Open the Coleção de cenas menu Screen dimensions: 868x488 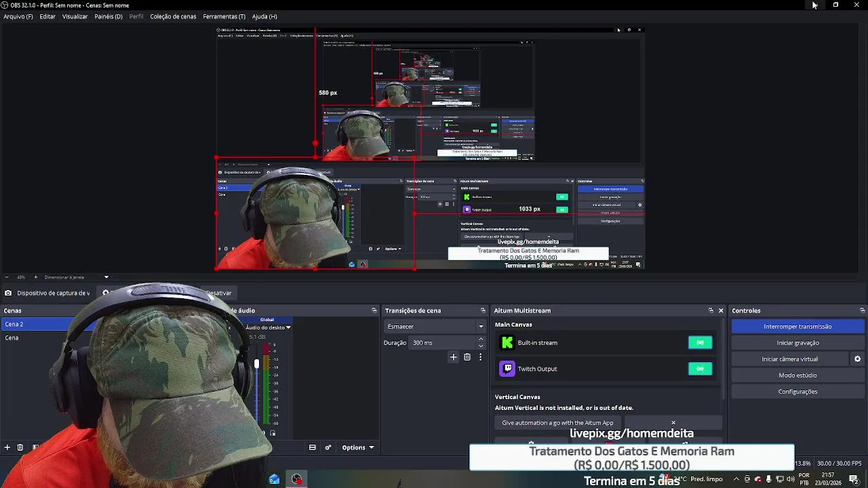click(x=173, y=16)
